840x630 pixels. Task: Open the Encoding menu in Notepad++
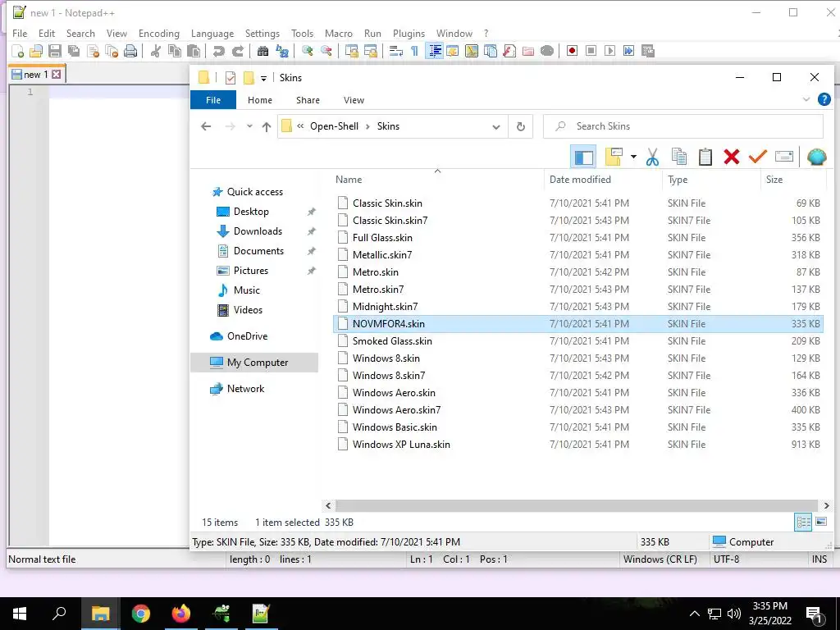point(159,33)
